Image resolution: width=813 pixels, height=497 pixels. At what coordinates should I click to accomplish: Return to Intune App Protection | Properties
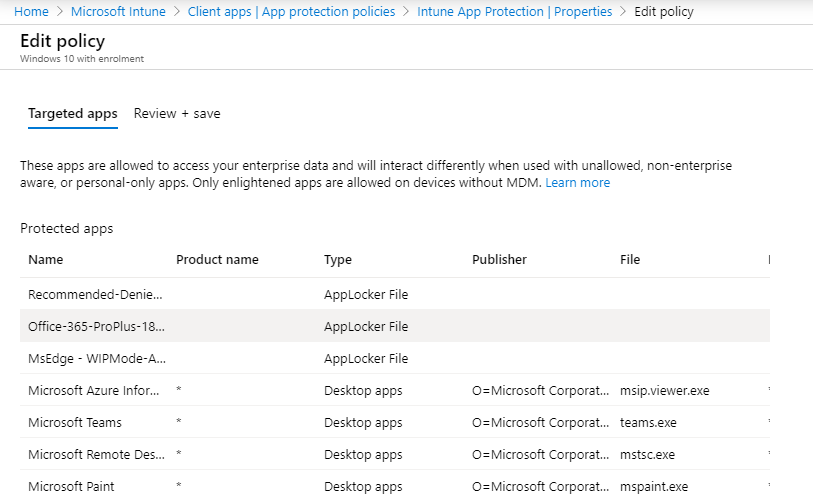coord(514,12)
